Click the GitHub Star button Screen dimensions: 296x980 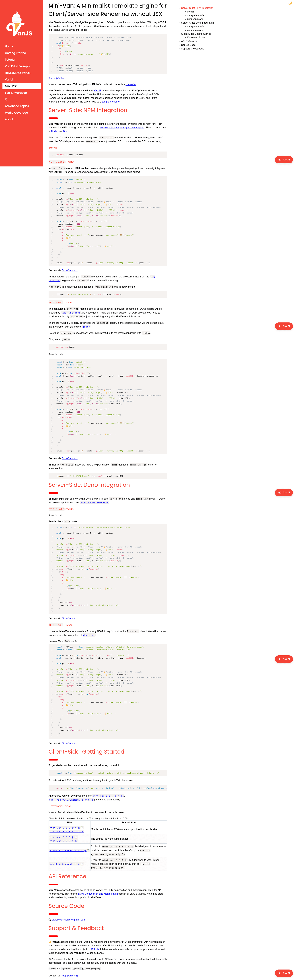pyautogui.click(x=53, y=969)
